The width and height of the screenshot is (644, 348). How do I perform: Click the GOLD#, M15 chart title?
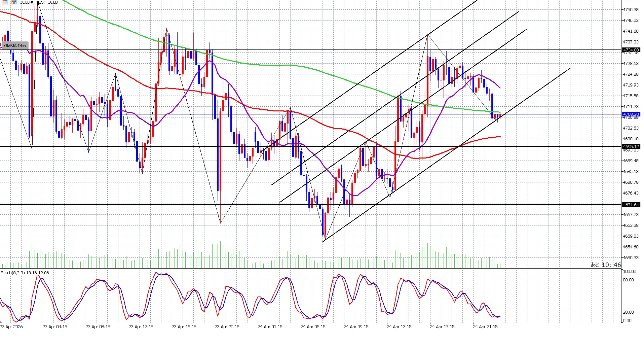39,2
